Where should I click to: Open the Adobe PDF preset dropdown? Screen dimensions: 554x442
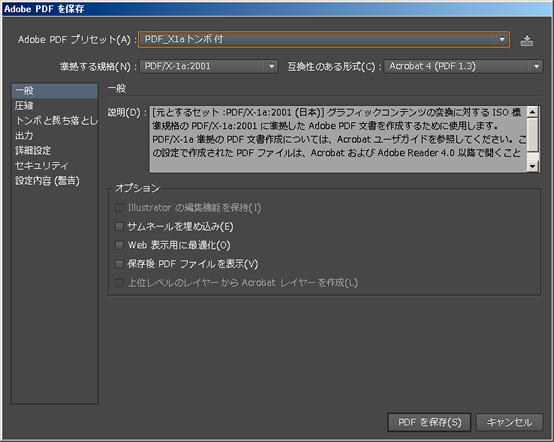click(x=324, y=39)
